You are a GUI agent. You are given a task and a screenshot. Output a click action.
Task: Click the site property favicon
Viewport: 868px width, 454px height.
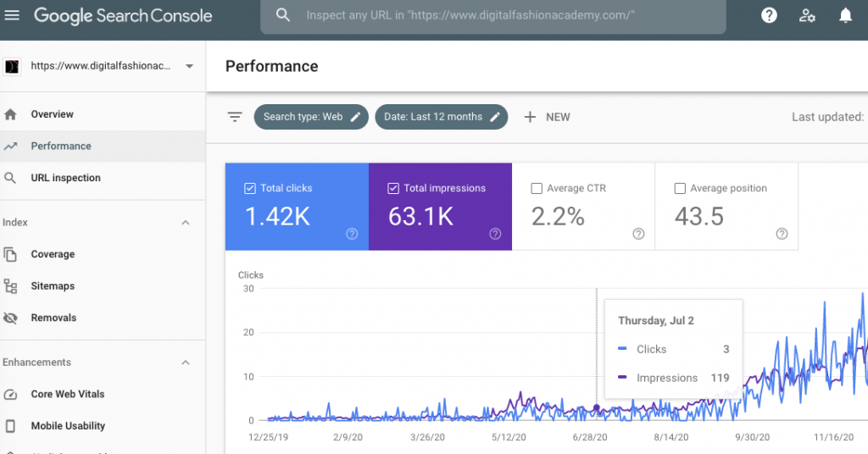click(12, 66)
